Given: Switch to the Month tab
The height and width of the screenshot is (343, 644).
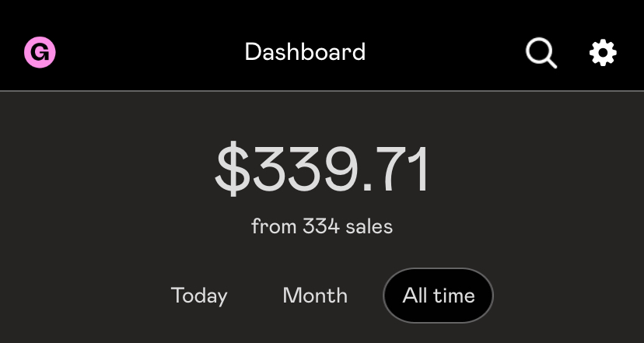Looking at the screenshot, I should coord(315,296).
